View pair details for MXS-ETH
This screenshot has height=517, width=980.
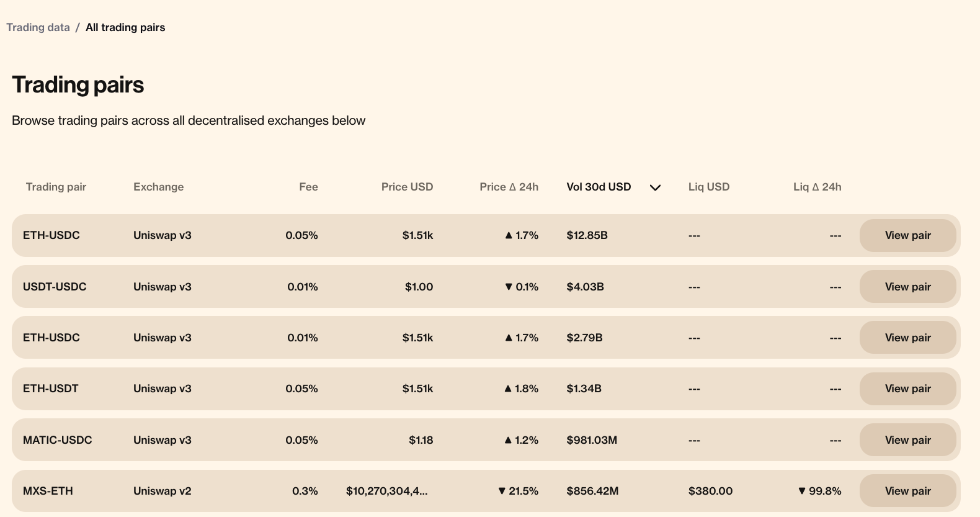pyautogui.click(x=907, y=490)
